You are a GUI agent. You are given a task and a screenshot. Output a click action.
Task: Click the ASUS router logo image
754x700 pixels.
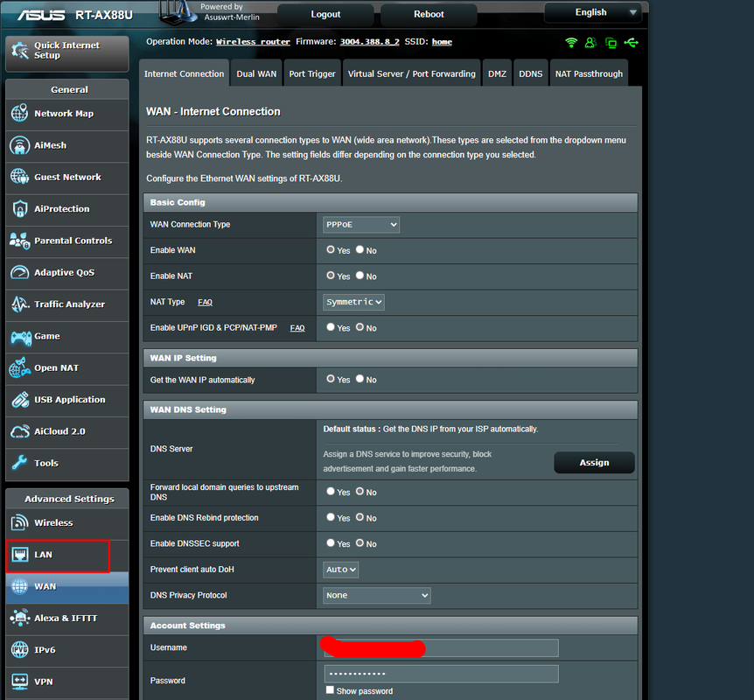click(x=177, y=12)
